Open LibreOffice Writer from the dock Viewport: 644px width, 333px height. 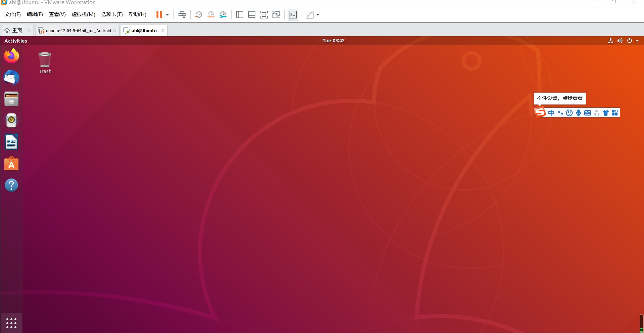(x=11, y=142)
